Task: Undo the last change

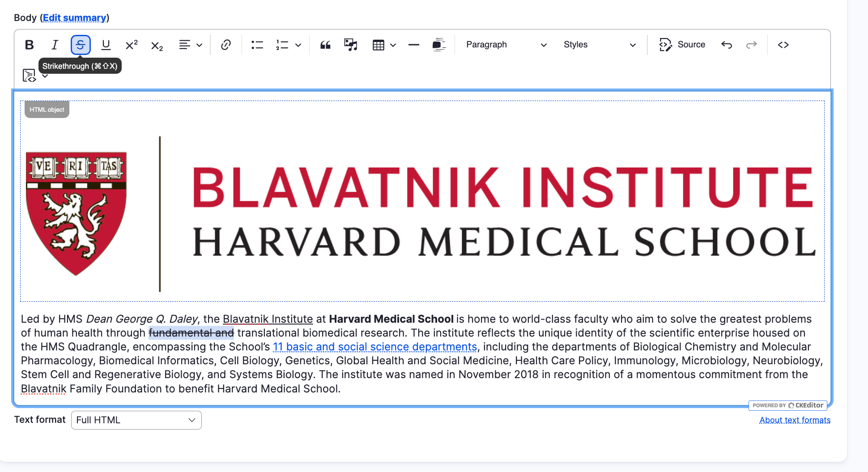Action: point(727,45)
